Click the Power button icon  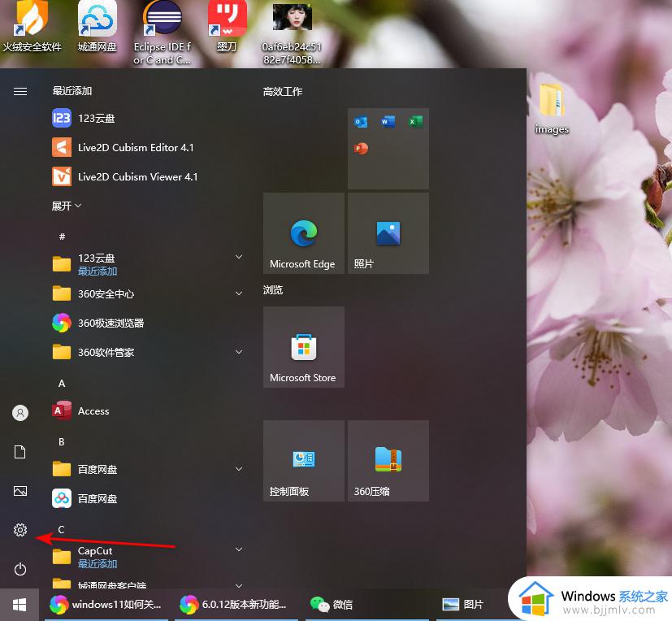coord(20,569)
